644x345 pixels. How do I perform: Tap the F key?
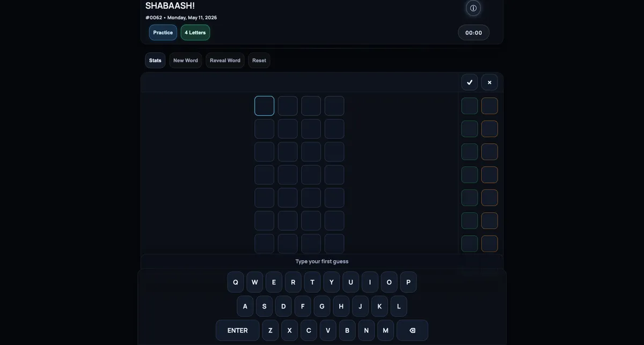coord(303,306)
